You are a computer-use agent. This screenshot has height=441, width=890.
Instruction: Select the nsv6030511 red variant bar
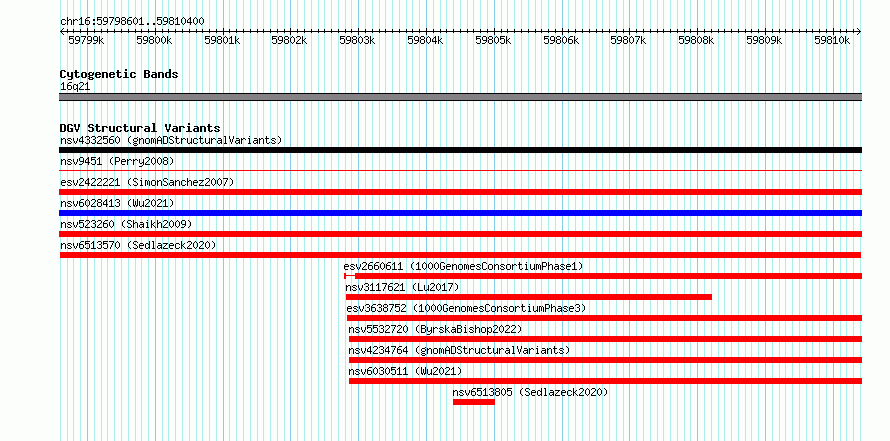pos(605,381)
